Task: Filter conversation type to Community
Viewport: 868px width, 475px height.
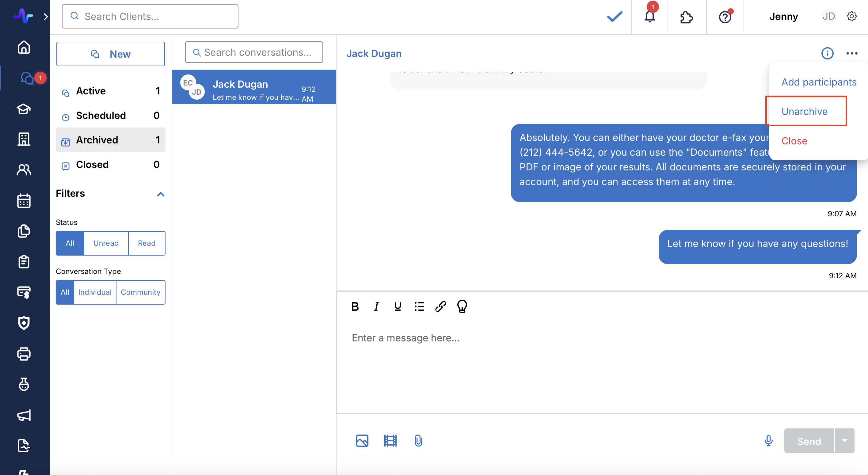Action: (140, 292)
